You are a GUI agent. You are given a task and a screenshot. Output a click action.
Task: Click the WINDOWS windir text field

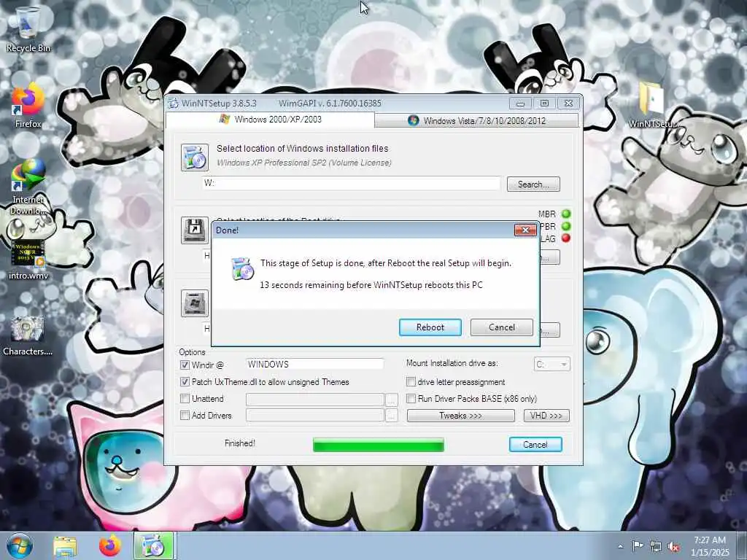point(315,365)
